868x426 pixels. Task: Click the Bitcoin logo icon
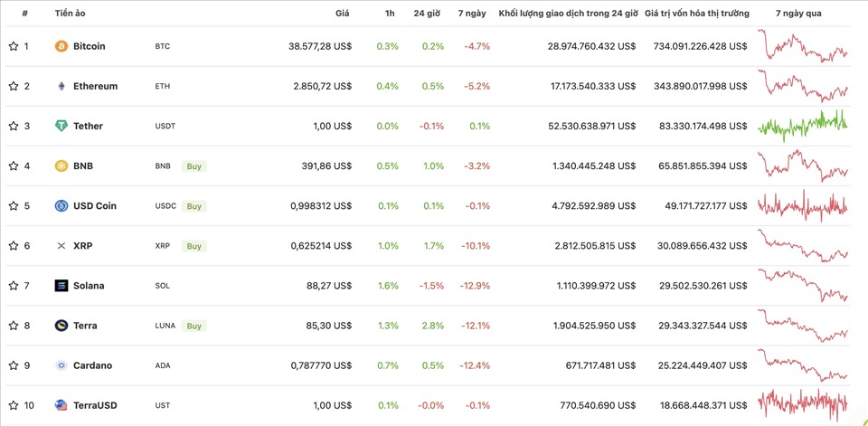(61, 46)
